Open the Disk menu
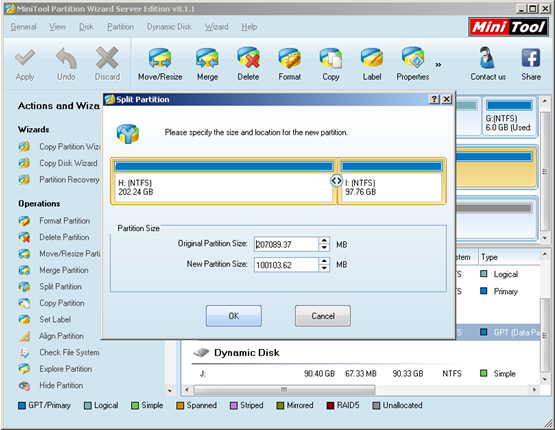 pyautogui.click(x=86, y=27)
